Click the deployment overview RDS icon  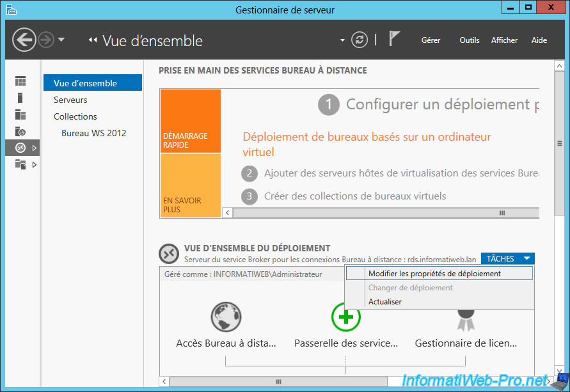[169, 254]
